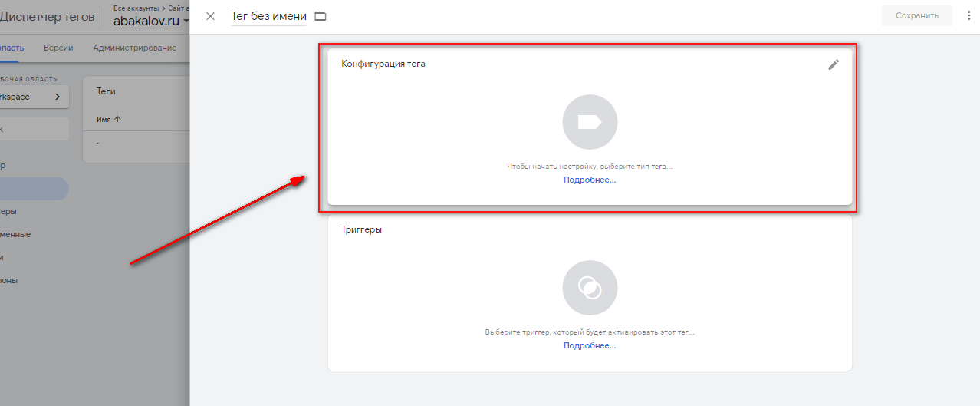Switch to the Версии tab
The width and height of the screenshot is (980, 406).
[x=58, y=48]
